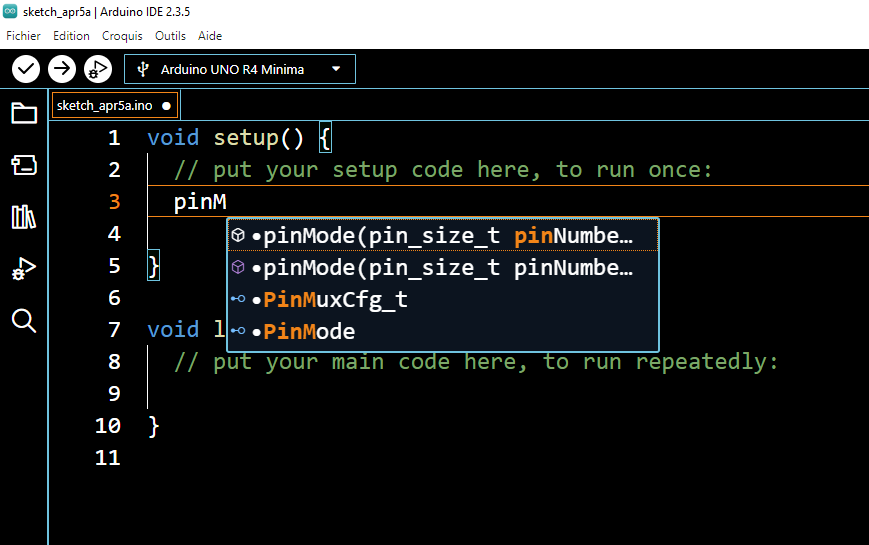The width and height of the screenshot is (869, 545).
Task: Select the sketch_apr5a.ino tab
Action: click(x=104, y=105)
